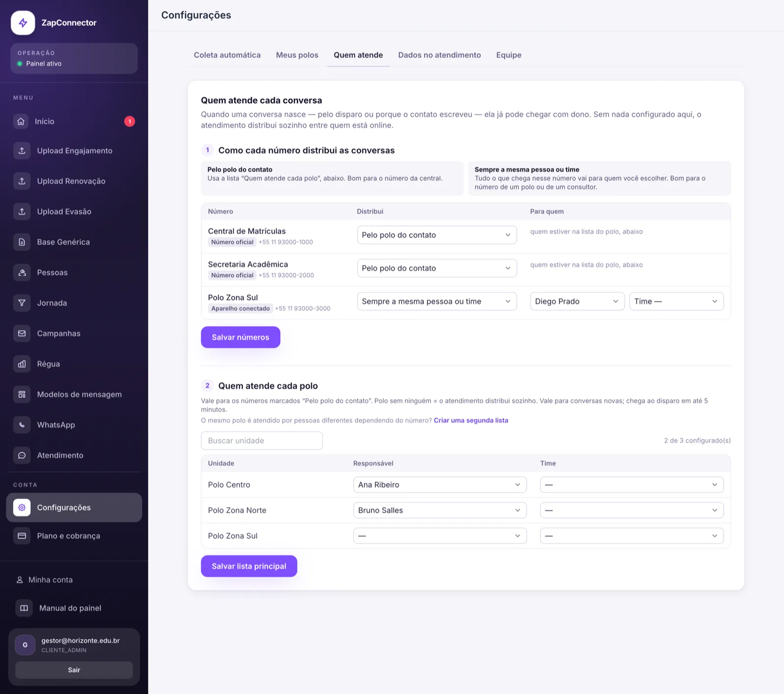784x694 pixels.
Task: Click the Painel ativo operation status card
Action: coord(74,58)
